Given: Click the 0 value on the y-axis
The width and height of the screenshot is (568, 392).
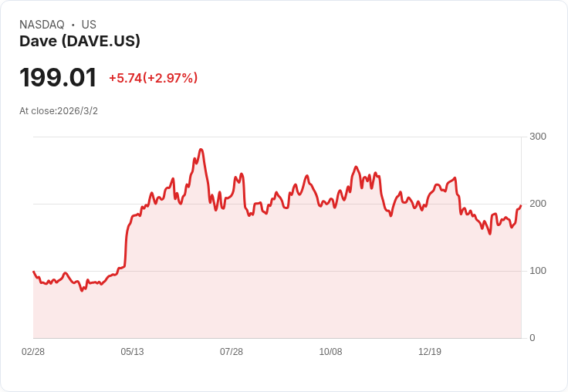Looking at the screenshot, I should point(532,338).
